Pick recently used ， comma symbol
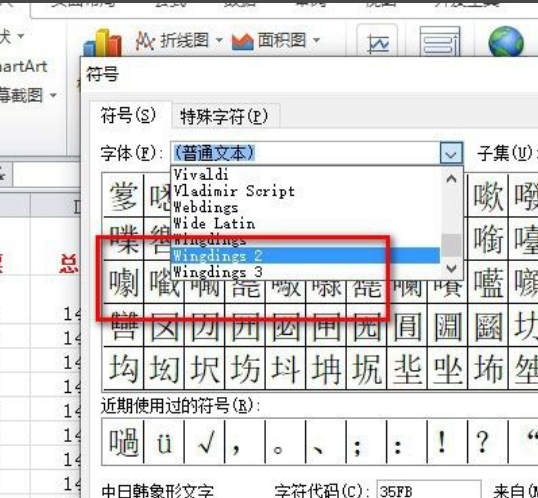 coord(245,442)
